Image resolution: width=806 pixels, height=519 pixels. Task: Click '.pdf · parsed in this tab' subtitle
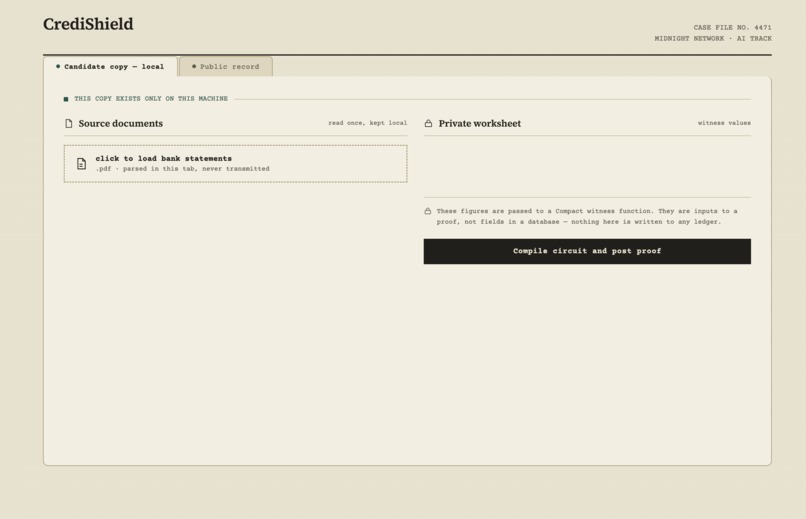[x=182, y=169]
